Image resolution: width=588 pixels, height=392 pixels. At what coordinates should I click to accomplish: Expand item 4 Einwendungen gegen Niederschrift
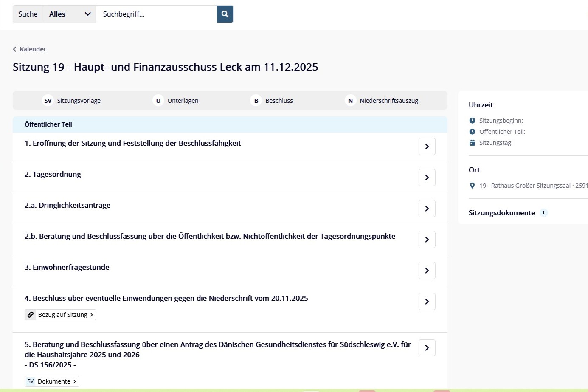coord(427,302)
